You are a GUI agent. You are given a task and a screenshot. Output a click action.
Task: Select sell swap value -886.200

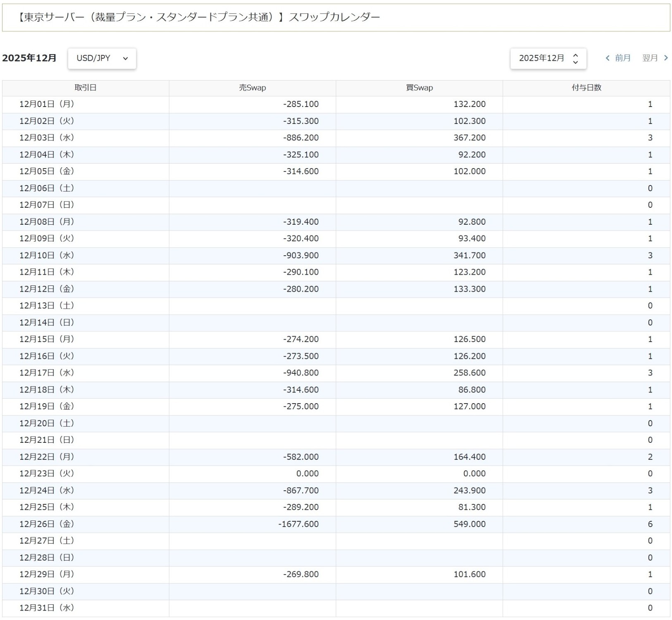[301, 138]
